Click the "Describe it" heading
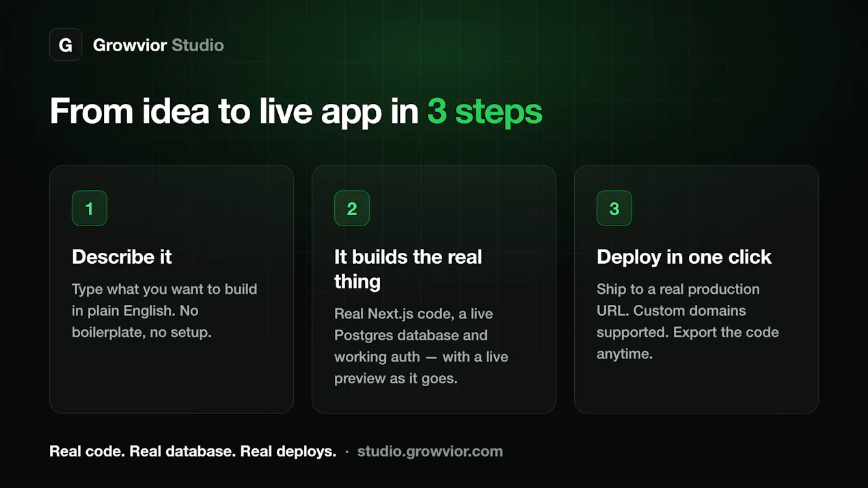The height and width of the screenshot is (488, 868). coord(122,257)
